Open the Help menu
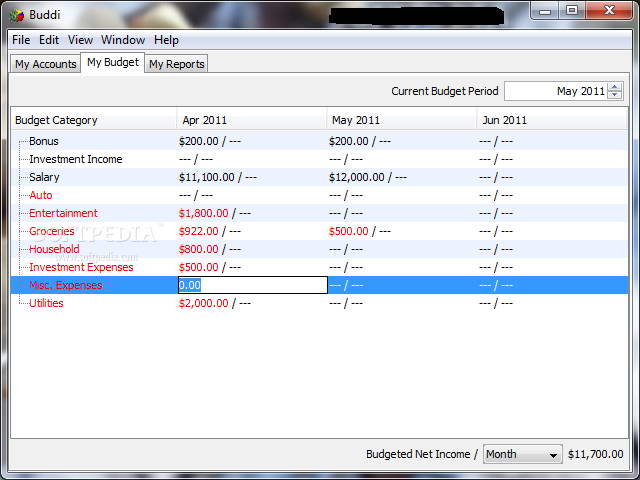640x480 pixels. (x=166, y=40)
